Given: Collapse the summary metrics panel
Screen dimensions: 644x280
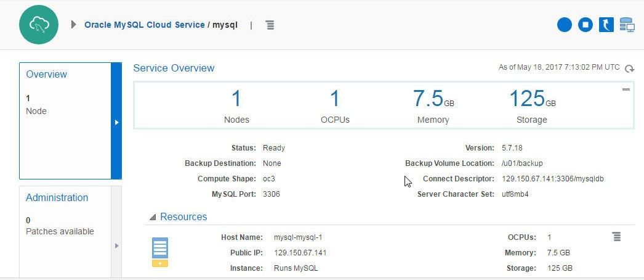Looking at the screenshot, I should pos(626,89).
